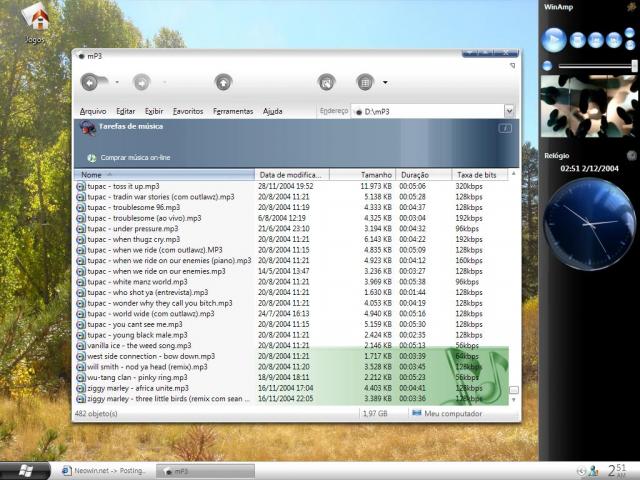Viewport: 640px width, 480px height.
Task: Open the Back button history dropdown
Action: [117, 82]
